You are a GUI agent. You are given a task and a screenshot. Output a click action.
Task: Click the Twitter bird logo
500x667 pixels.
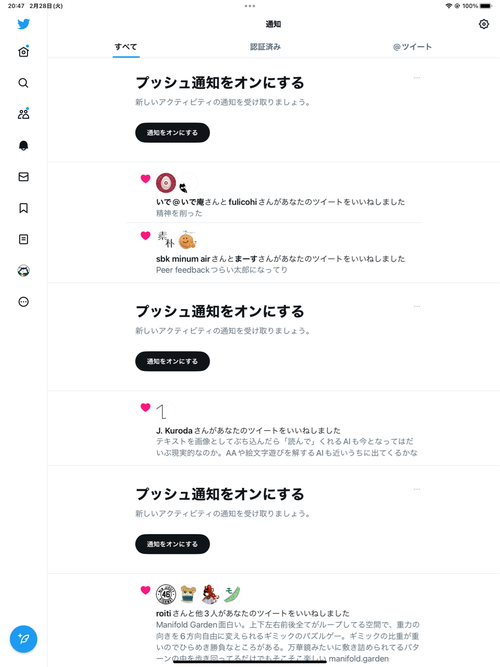point(24,24)
